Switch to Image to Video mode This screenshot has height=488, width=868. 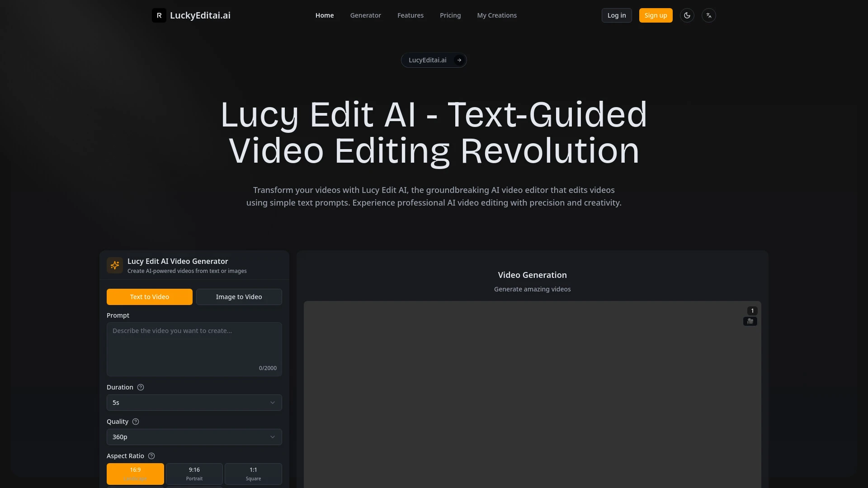point(239,296)
